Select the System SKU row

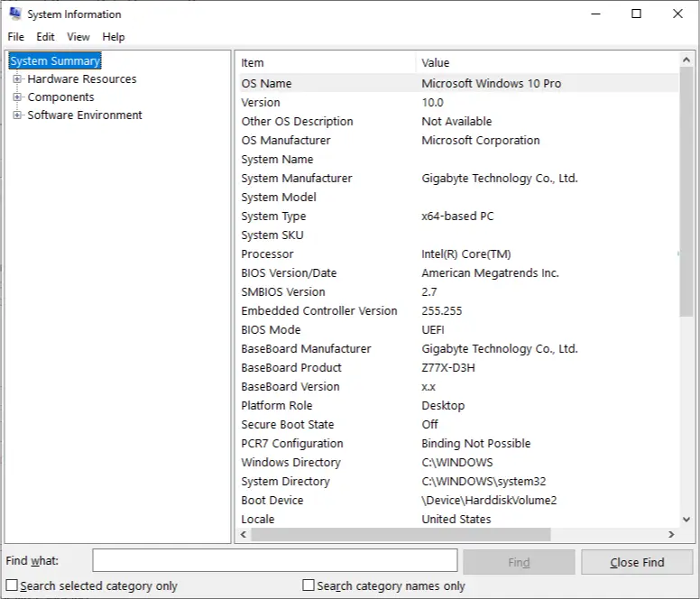(x=457, y=235)
